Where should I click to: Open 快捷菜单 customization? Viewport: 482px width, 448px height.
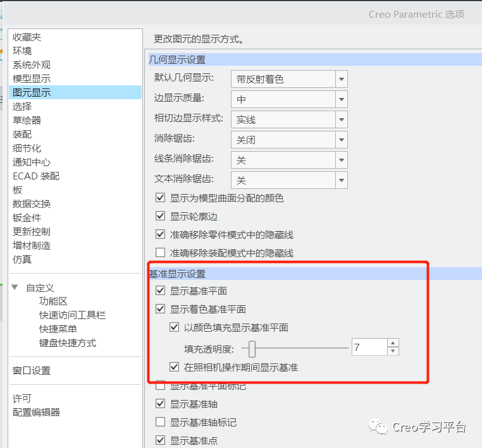click(x=58, y=329)
